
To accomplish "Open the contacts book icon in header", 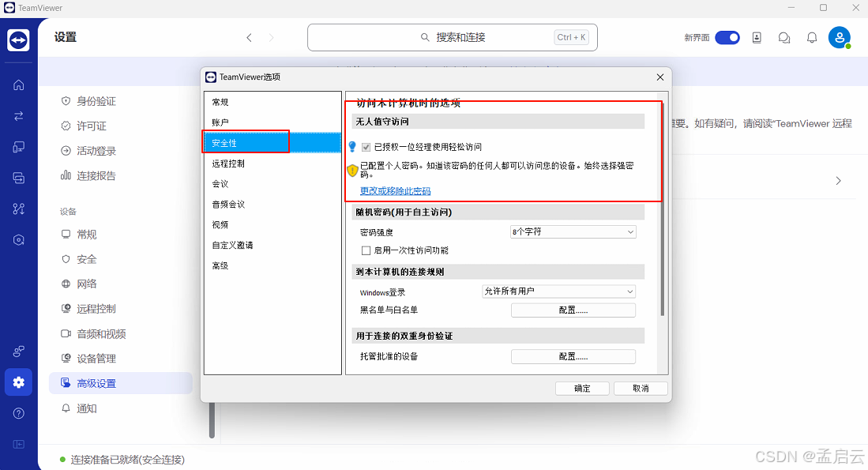I will click(x=757, y=38).
